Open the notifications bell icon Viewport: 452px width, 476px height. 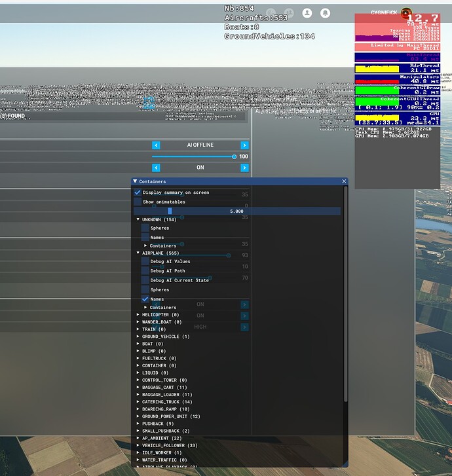coord(325,13)
